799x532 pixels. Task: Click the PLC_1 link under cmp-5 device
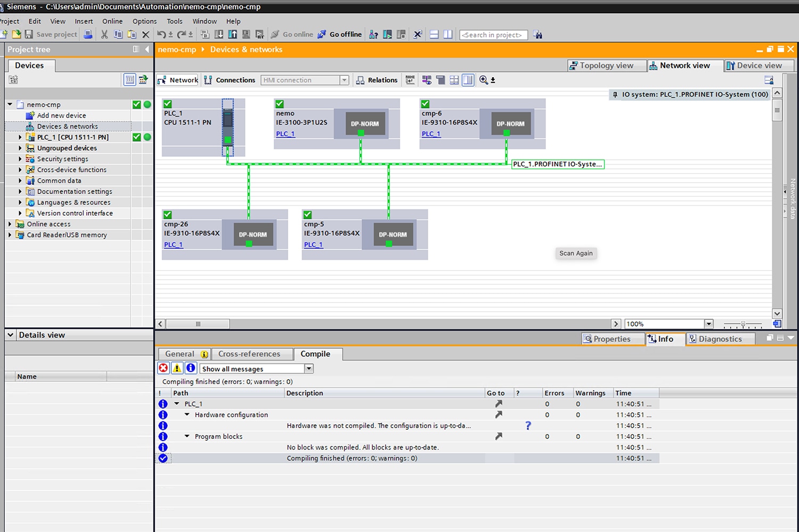[x=313, y=244]
